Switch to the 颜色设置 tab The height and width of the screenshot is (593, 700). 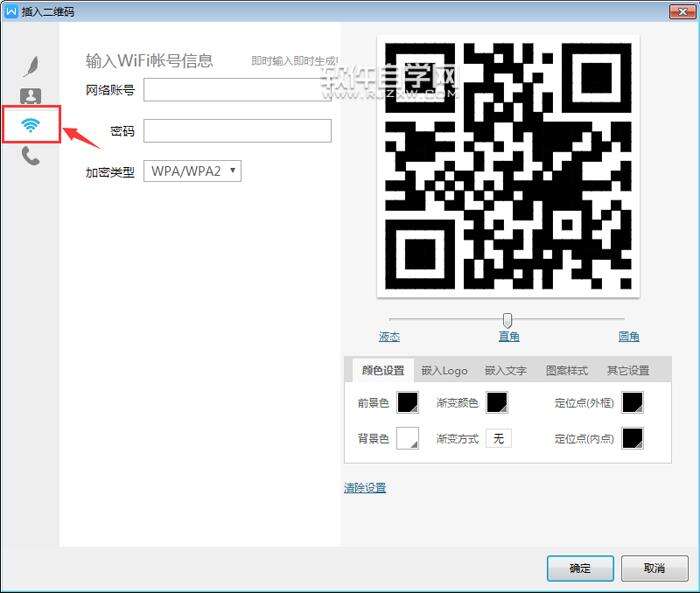pos(383,370)
